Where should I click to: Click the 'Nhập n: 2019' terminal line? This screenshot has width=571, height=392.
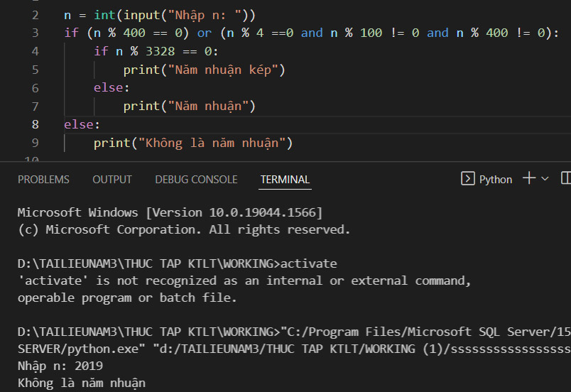60,366
